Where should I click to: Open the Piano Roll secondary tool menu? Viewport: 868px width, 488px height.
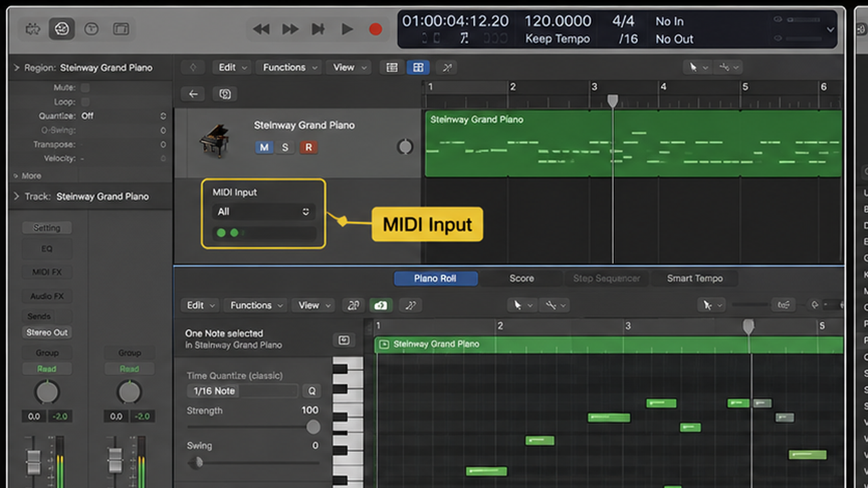(555, 306)
